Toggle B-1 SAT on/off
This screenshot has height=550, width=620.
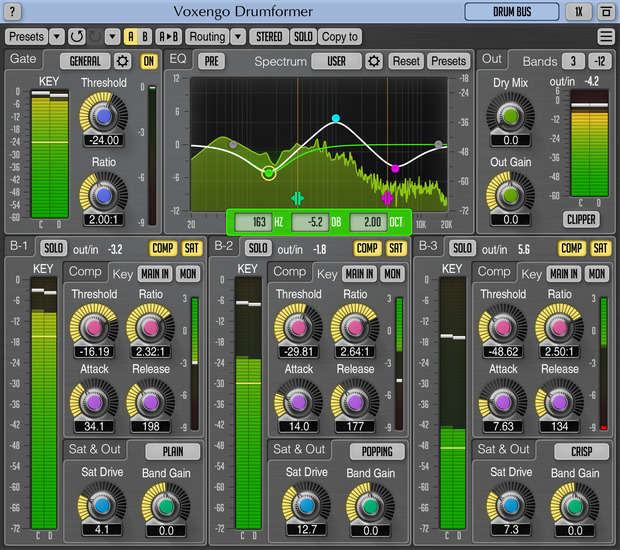192,248
